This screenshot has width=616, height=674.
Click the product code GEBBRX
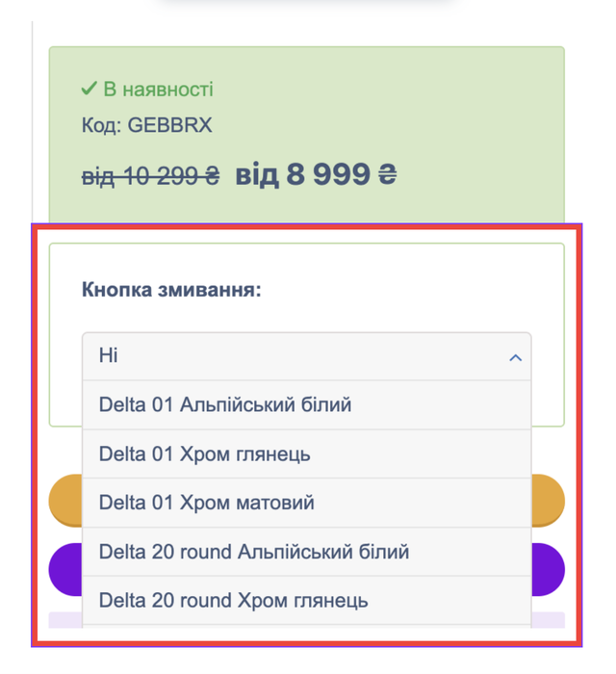coord(169,125)
